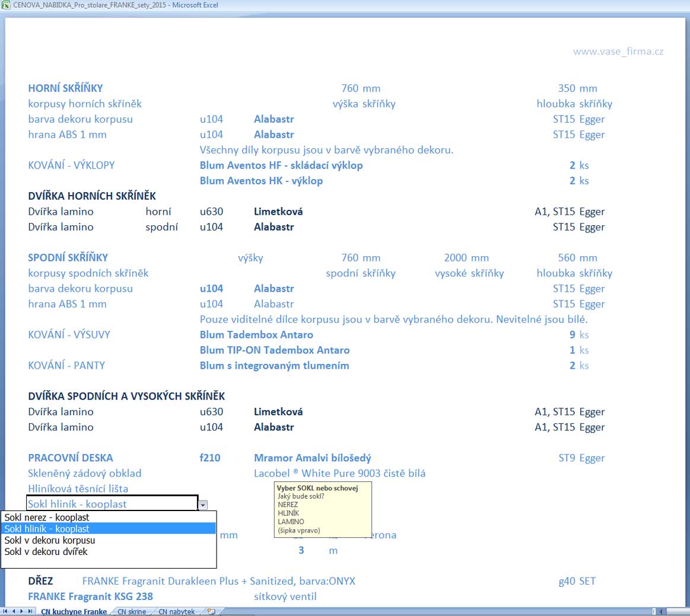Viewport: 690px width, 616px height.
Task: Go to next sheet navigation arrow
Action: click(21, 611)
